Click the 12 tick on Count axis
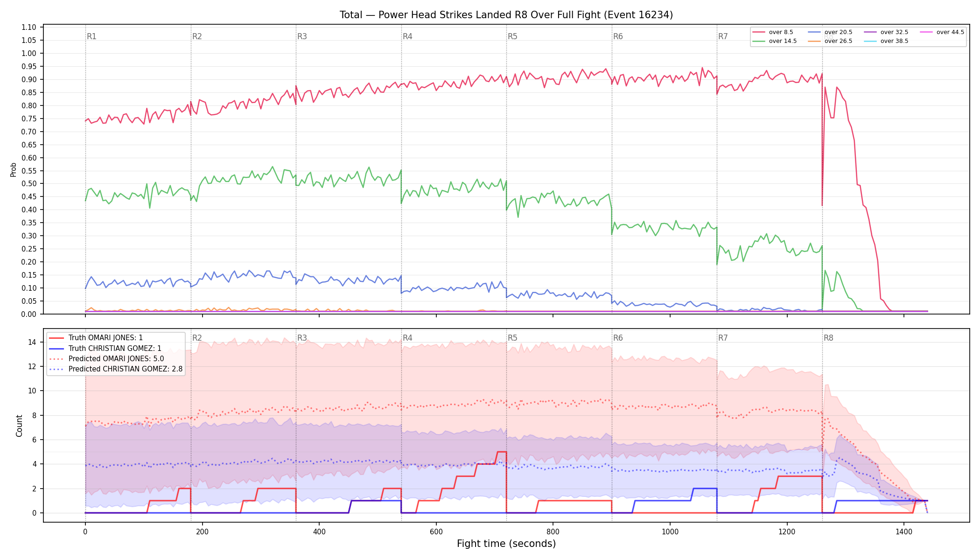Image resolution: width=980 pixels, height=560 pixels. click(32, 366)
